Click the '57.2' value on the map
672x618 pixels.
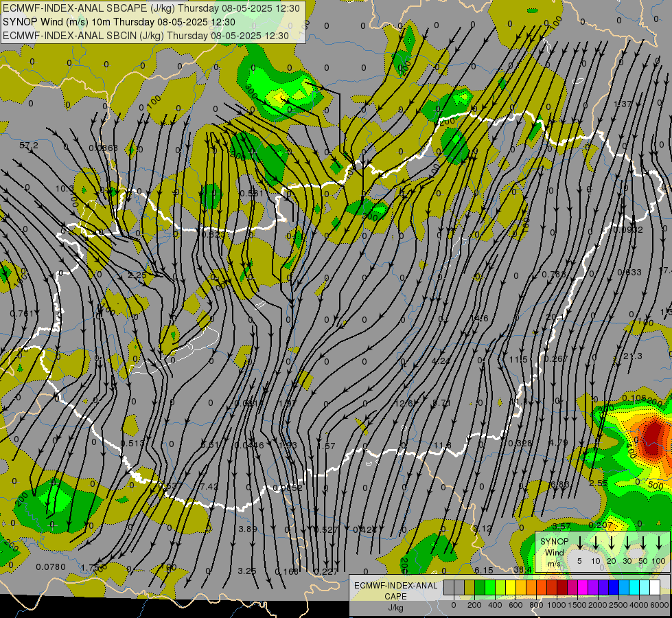pyautogui.click(x=29, y=146)
